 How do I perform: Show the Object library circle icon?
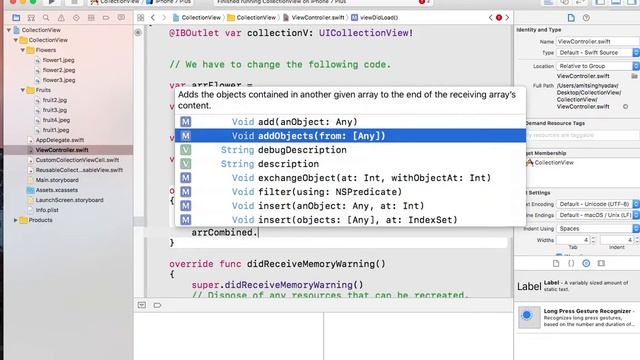pyautogui.click(x=586, y=263)
